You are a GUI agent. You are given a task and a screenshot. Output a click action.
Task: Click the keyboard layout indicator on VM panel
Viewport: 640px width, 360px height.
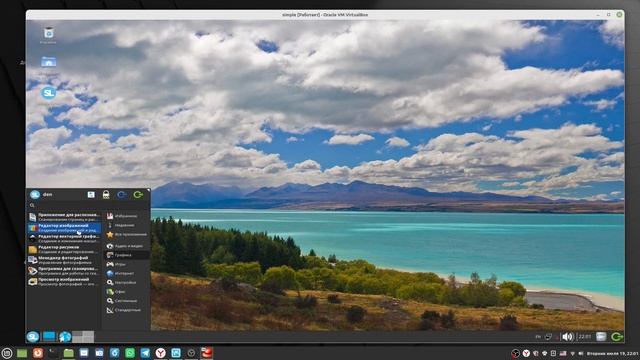pyautogui.click(x=538, y=337)
